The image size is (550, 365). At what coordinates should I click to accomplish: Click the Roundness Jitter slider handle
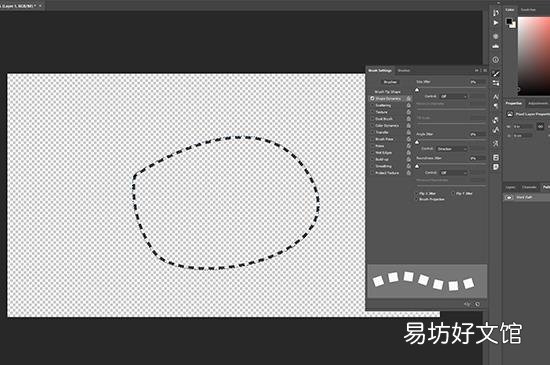coord(417,166)
